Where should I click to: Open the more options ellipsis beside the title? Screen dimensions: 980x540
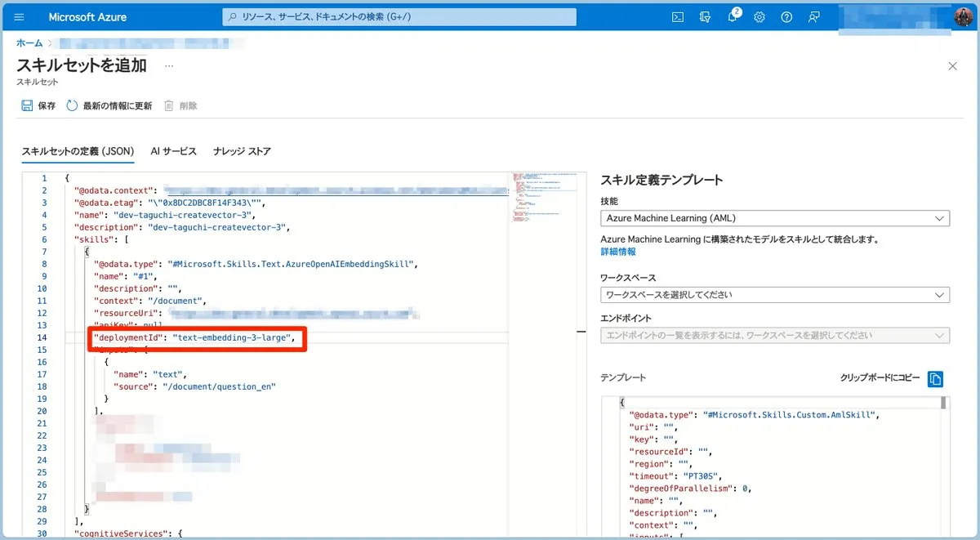[169, 66]
